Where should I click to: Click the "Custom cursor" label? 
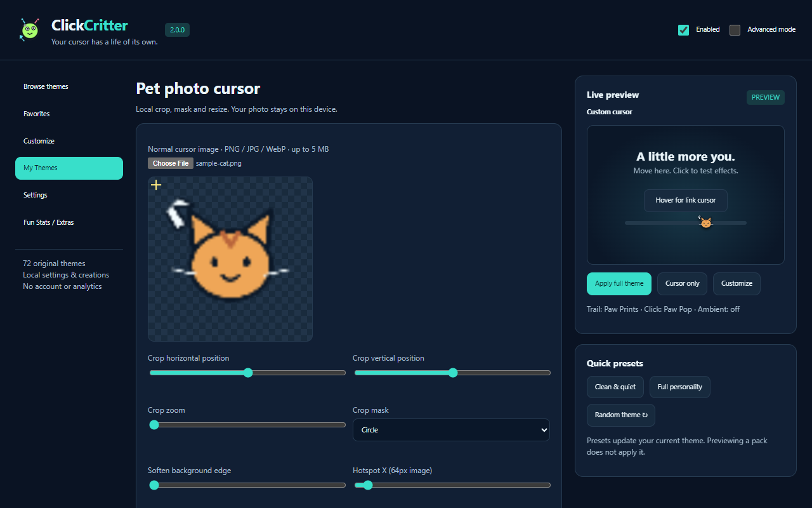[x=610, y=112]
